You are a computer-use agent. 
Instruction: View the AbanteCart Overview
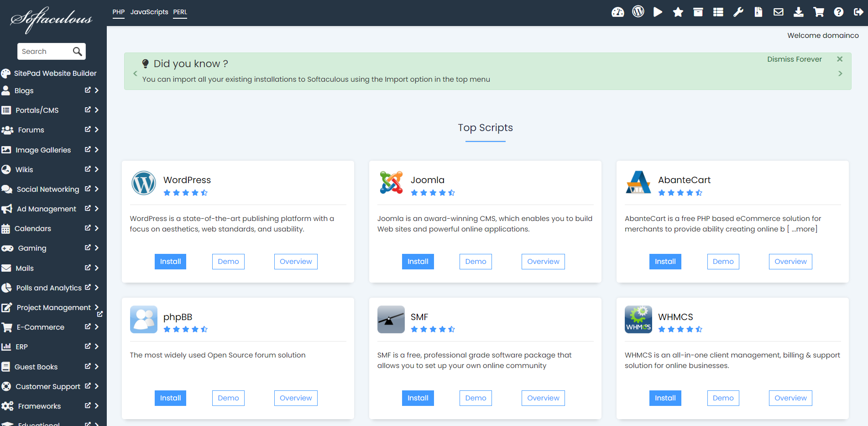click(x=790, y=262)
